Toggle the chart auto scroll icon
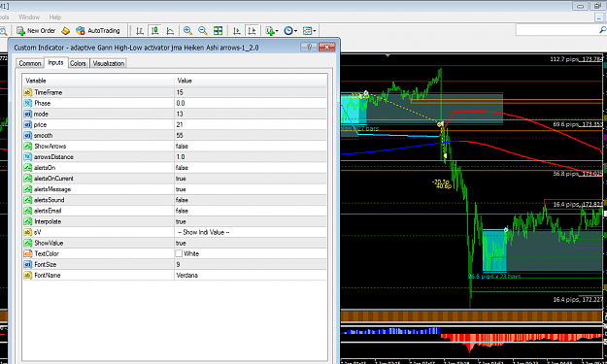The image size is (607, 364). [237, 30]
